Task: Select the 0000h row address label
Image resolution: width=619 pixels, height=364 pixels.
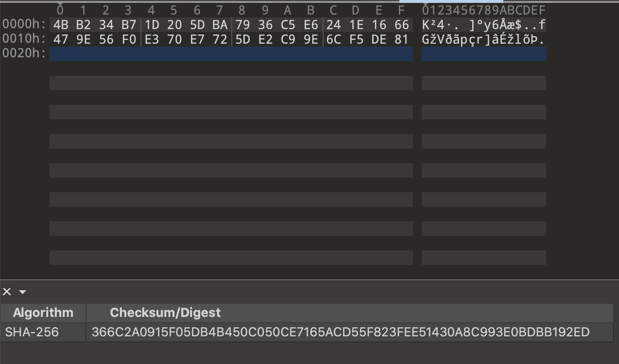Action: [24, 25]
